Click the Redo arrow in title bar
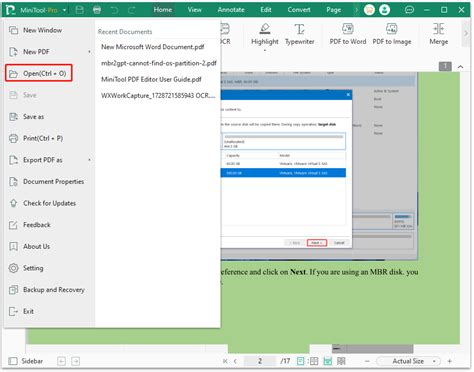This screenshot has width=474, height=372. [x=132, y=10]
